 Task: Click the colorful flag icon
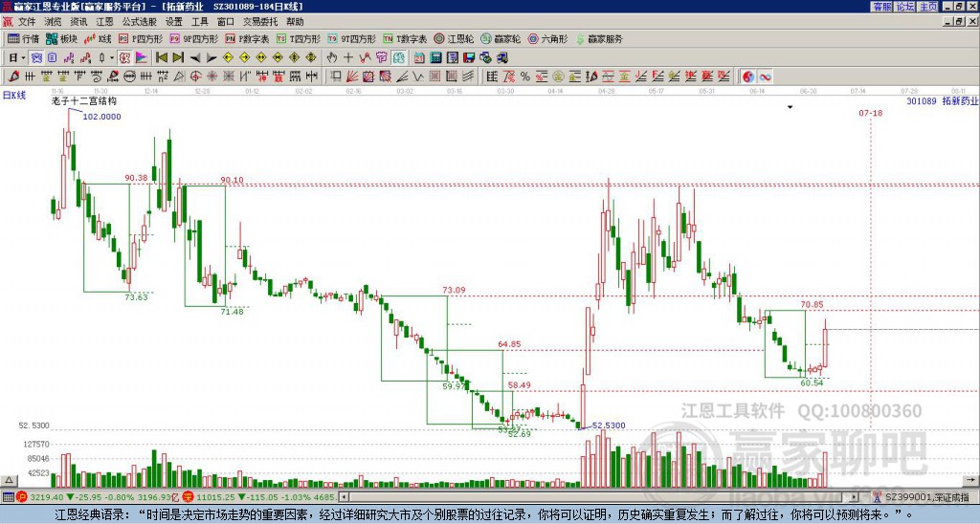(x=142, y=57)
